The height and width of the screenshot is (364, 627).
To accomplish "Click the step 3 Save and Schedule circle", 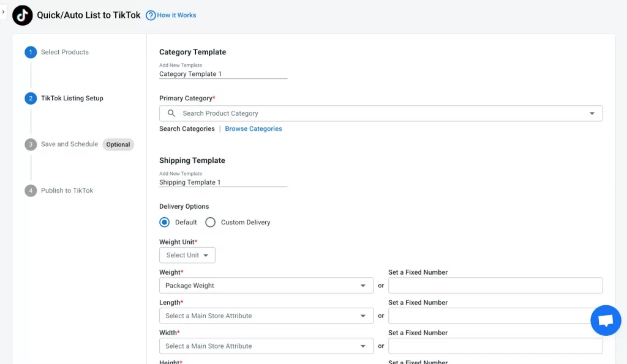I will pos(31,144).
